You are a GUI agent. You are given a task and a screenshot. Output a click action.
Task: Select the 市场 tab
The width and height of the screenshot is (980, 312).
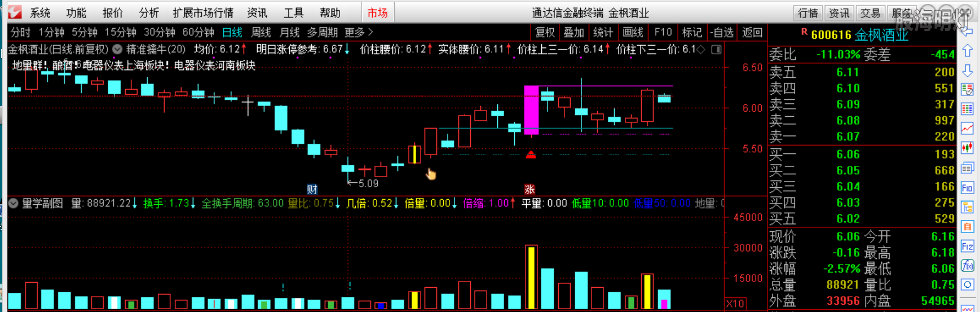point(377,12)
